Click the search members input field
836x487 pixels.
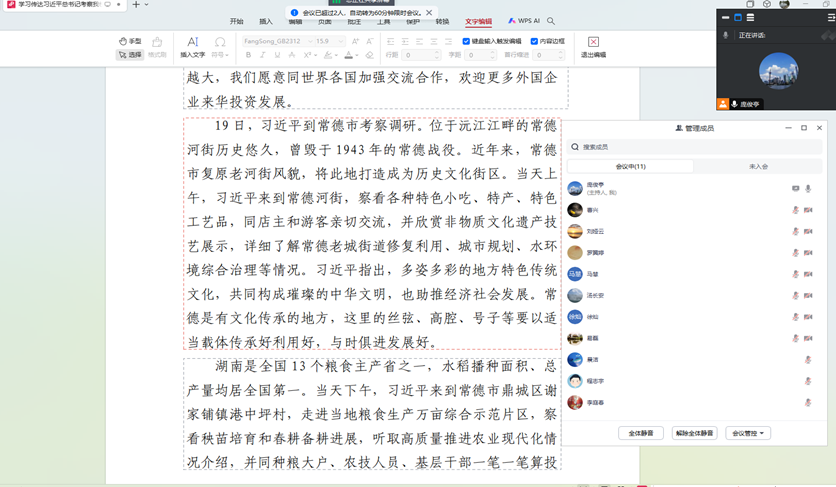pyautogui.click(x=695, y=147)
